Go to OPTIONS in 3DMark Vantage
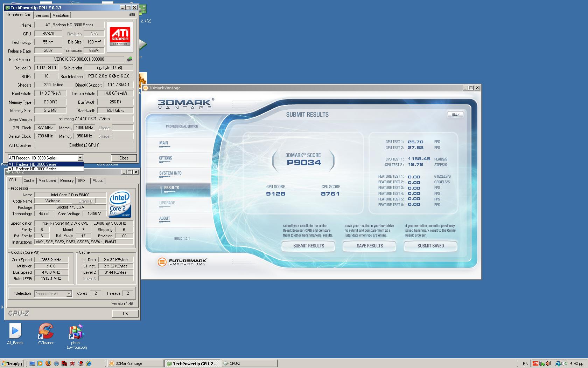This screenshot has height=368, width=588. [166, 158]
